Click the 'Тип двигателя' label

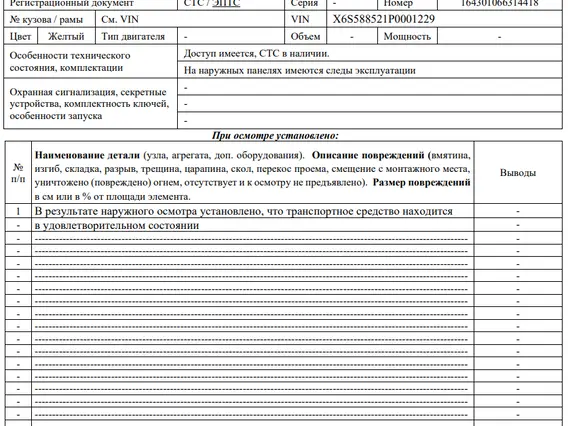(x=133, y=37)
